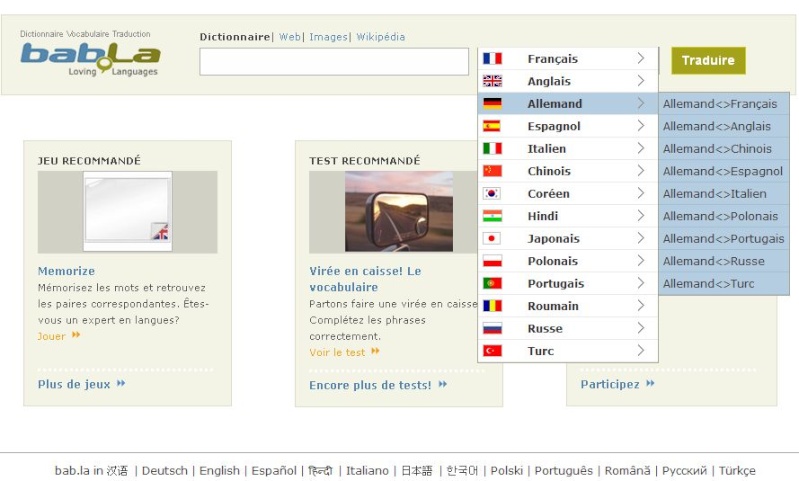
Task: Open the Memorize game link
Action: pyautogui.click(x=66, y=271)
